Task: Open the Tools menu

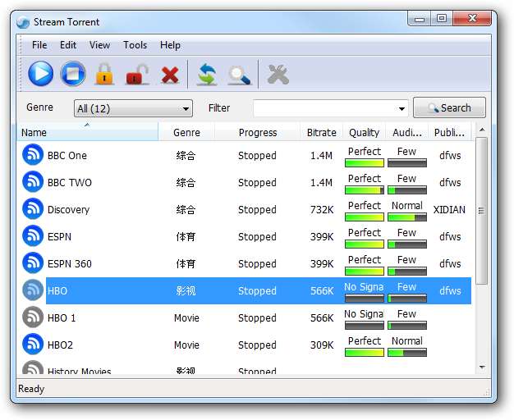Action: (135, 45)
